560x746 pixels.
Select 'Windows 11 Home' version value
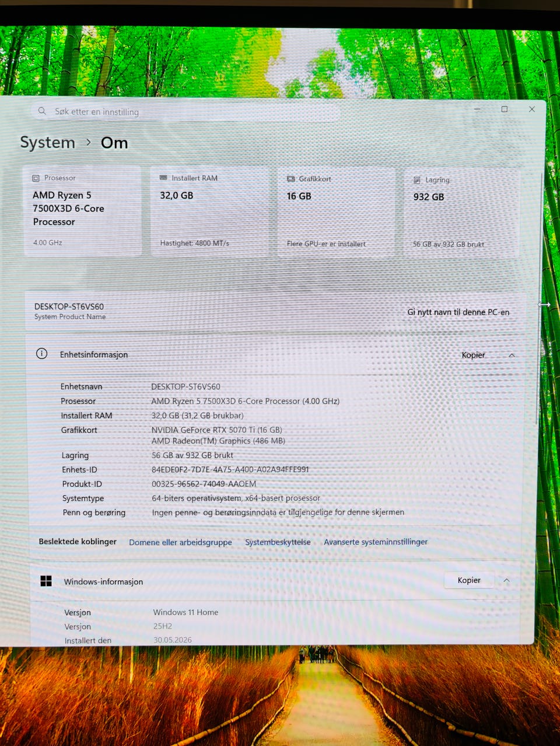pyautogui.click(x=185, y=612)
